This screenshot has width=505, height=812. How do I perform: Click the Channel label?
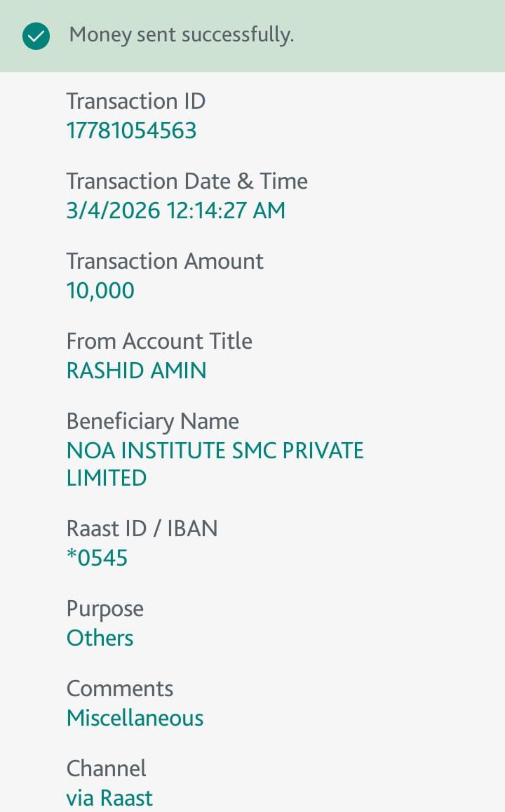[x=106, y=768]
